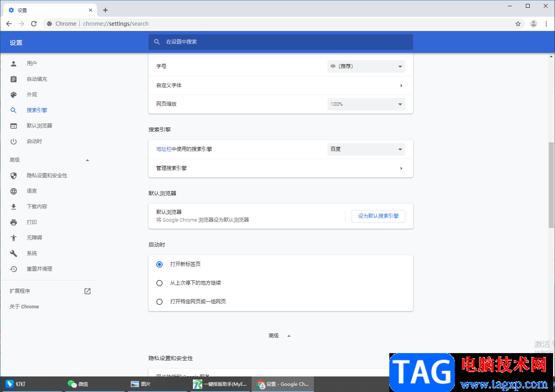Click the 隐私设置和安全性 shield icon
The width and height of the screenshot is (555, 392).
tap(14, 175)
